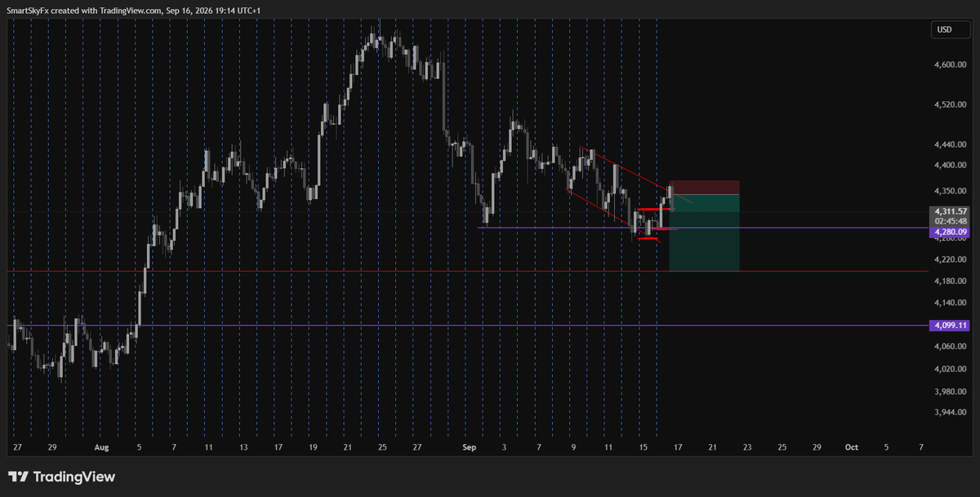Click the 13 date label on time axis

(x=243, y=448)
